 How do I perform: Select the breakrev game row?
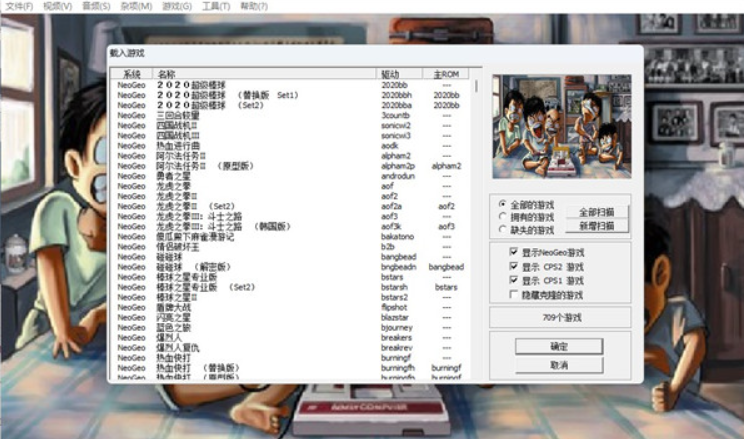click(291, 347)
